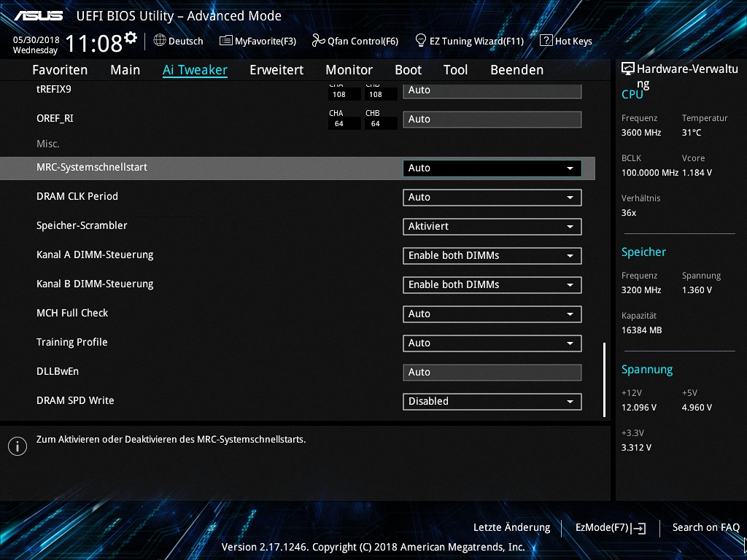Click the MRC-Systemschnellstart label
This screenshot has height=560, width=747.
(92, 167)
